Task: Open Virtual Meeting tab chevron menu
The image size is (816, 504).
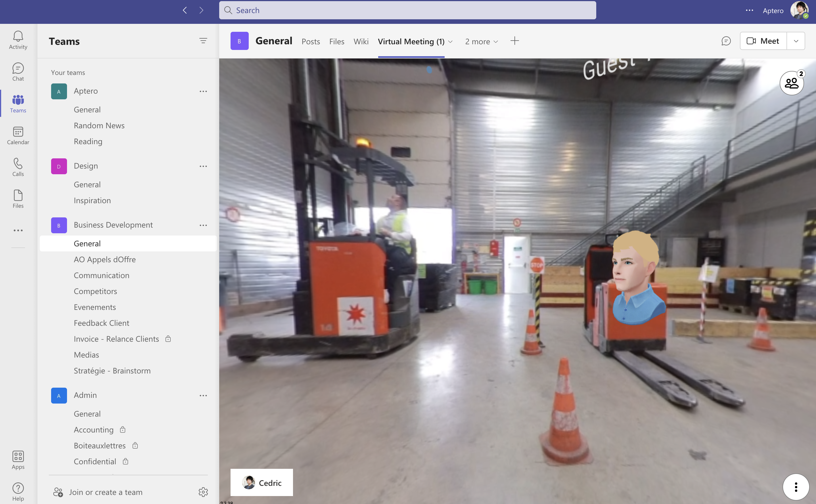Action: click(451, 42)
